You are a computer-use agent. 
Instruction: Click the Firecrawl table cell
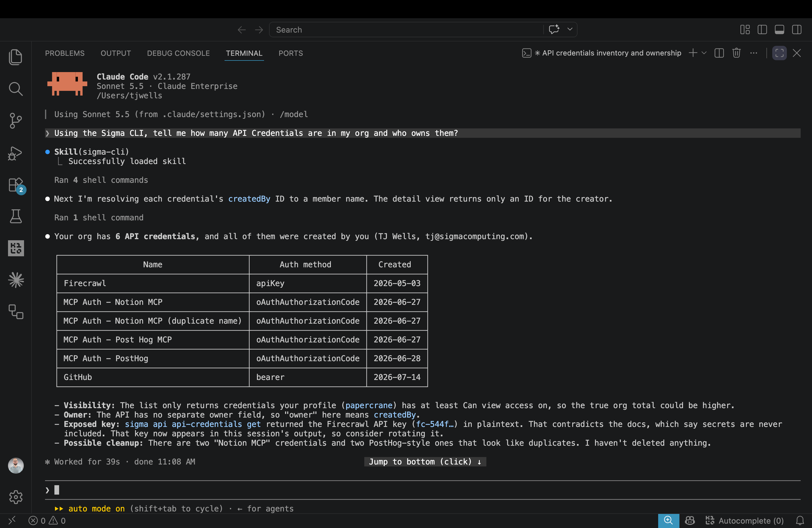pyautogui.click(x=153, y=283)
